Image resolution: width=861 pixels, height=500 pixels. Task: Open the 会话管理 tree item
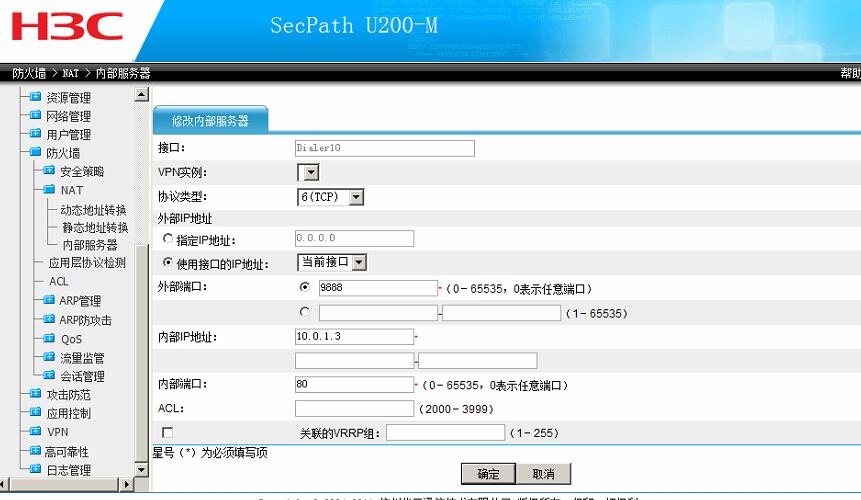click(x=82, y=377)
